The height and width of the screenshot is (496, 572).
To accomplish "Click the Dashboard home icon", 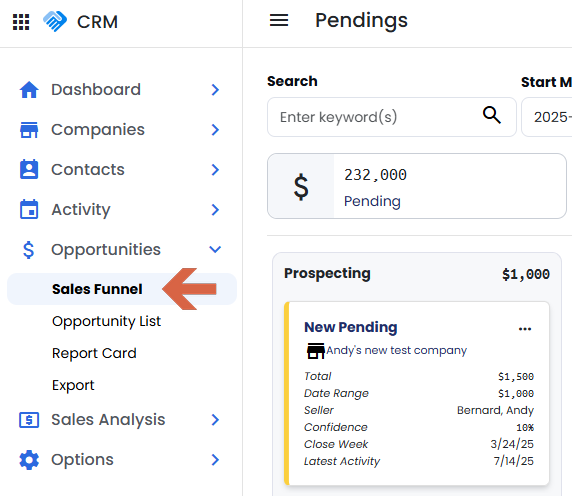I will (29, 90).
